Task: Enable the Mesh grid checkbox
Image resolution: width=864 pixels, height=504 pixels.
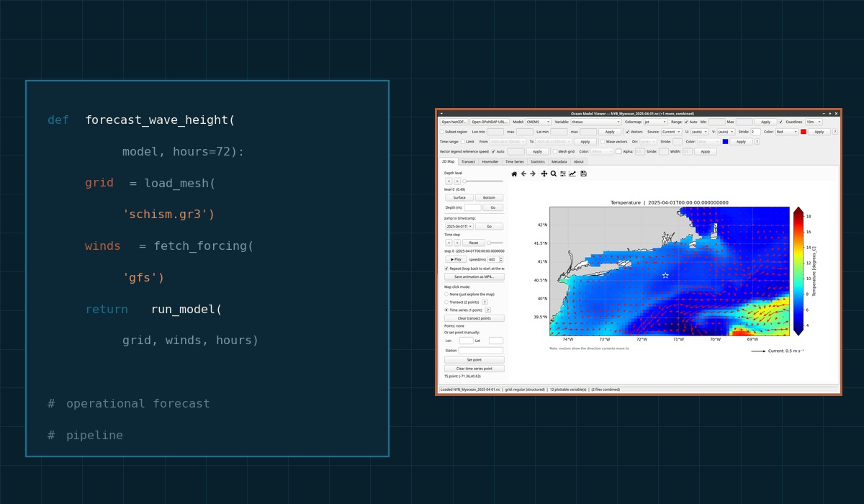Action: coord(555,151)
